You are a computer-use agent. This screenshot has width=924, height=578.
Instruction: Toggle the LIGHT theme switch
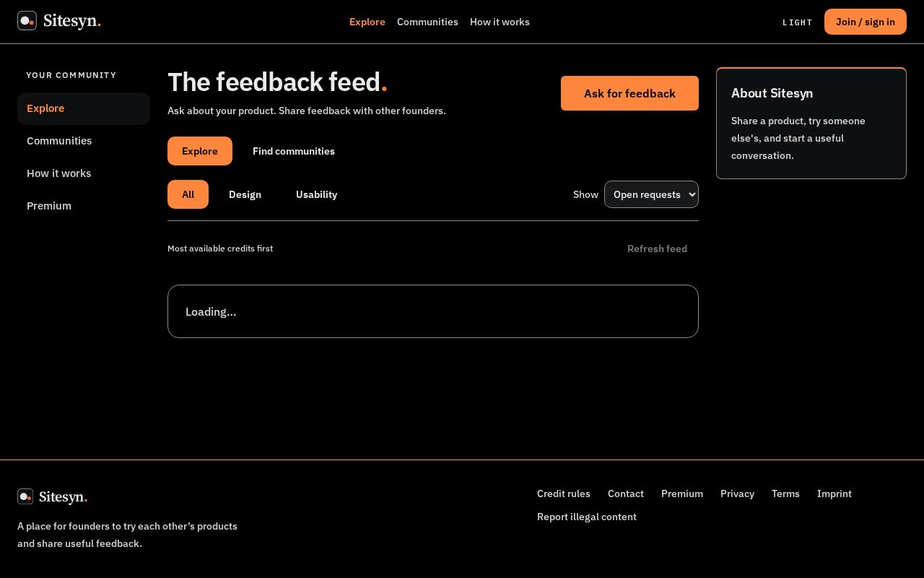point(798,22)
